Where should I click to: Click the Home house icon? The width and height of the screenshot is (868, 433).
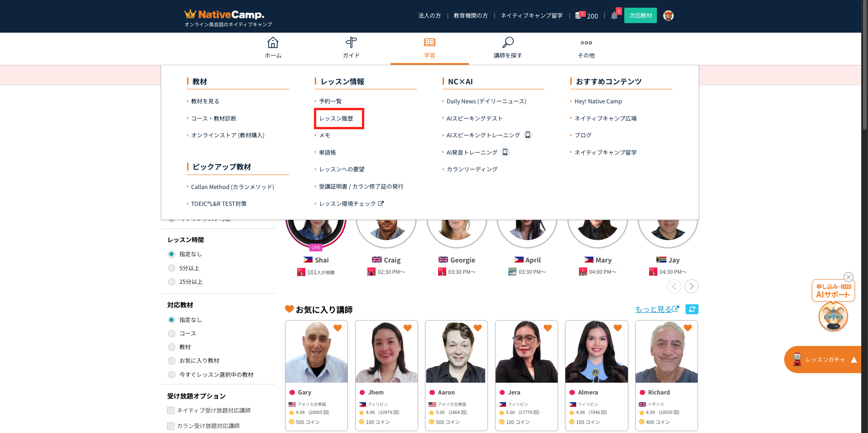(x=273, y=43)
